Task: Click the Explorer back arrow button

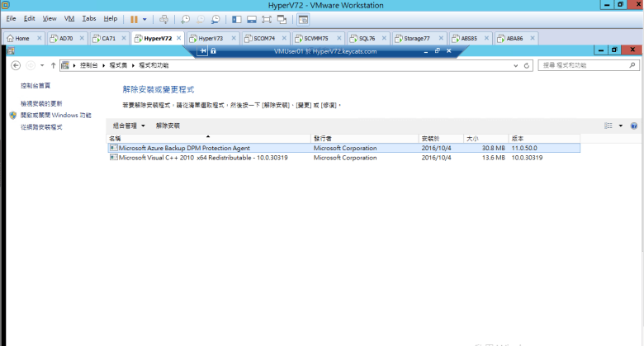Action: pyautogui.click(x=16, y=64)
